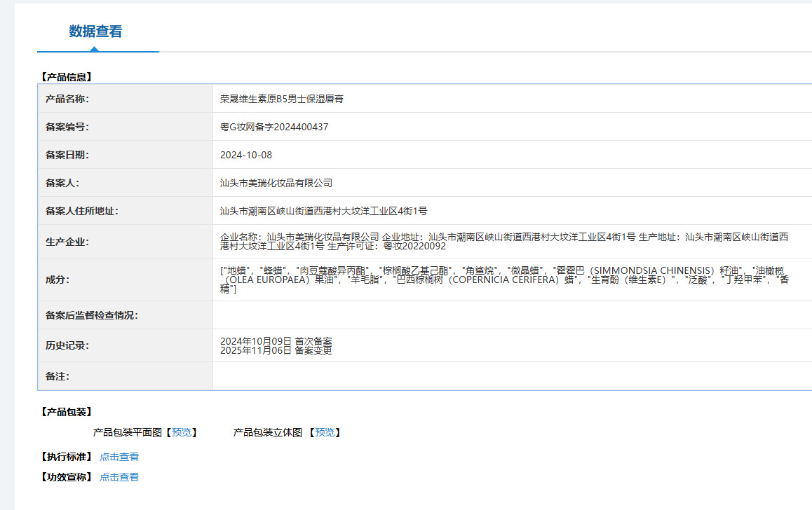Click the 成分 row label
This screenshot has width=812, height=510.
click(x=57, y=280)
